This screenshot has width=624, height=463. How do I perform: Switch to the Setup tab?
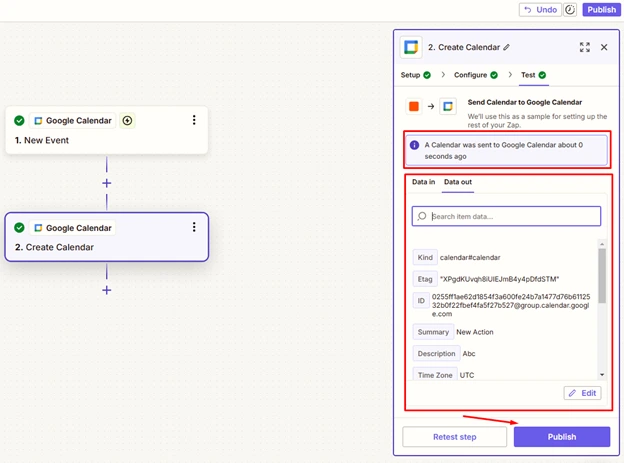point(415,75)
